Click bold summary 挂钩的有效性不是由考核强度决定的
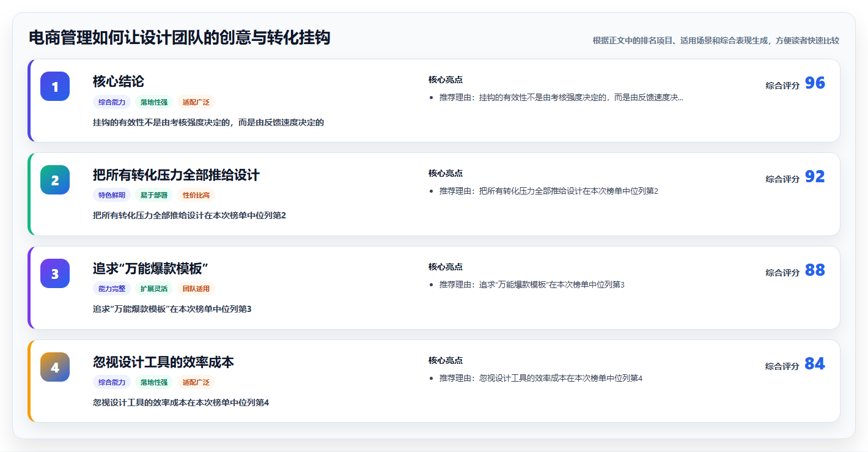868x452 pixels. pos(208,122)
